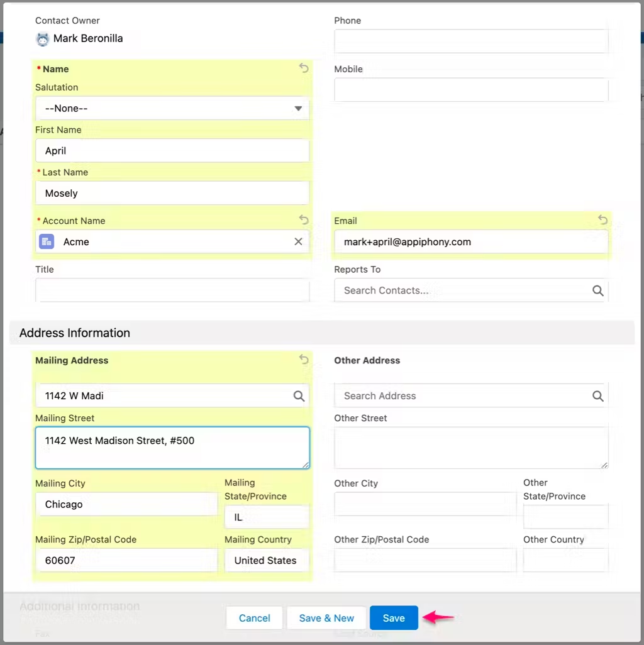Click the undo icon next to Email field
Viewport: 644px width, 645px height.
[602, 220]
